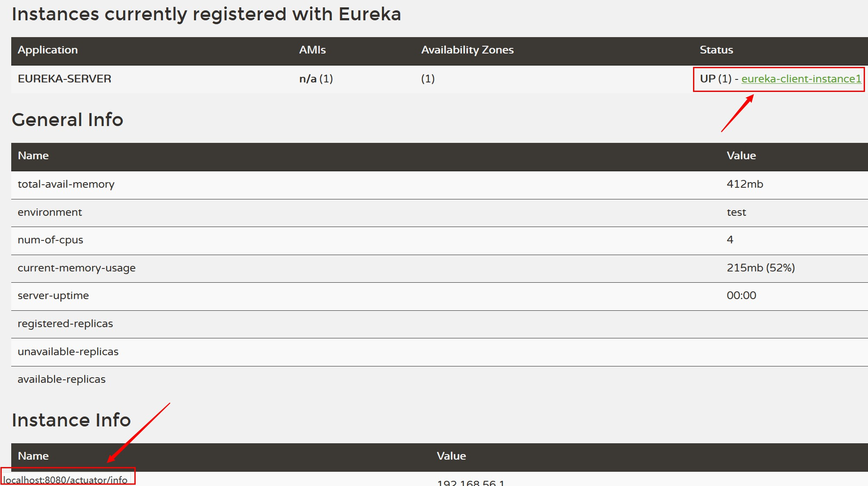Select the registered-replicas row
868x486 pixels.
tap(65, 324)
